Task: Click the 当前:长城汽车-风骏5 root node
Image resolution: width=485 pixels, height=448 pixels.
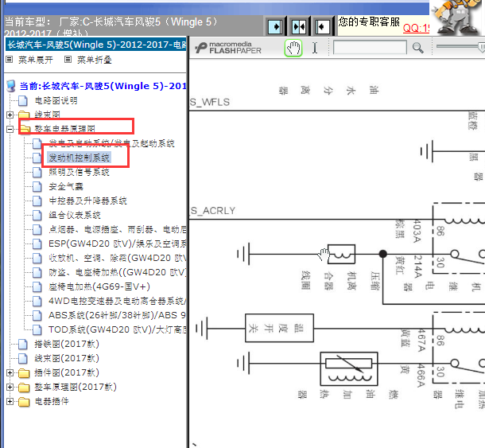Action: pyautogui.click(x=103, y=86)
